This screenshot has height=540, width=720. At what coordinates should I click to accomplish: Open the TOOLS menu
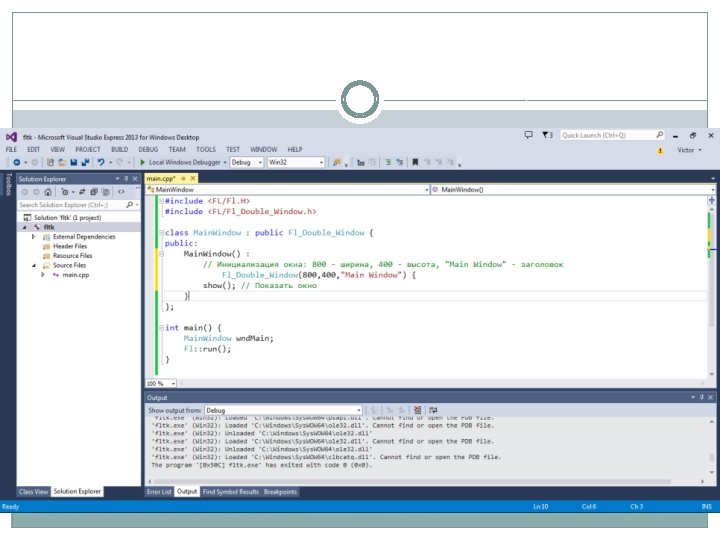pyautogui.click(x=206, y=150)
